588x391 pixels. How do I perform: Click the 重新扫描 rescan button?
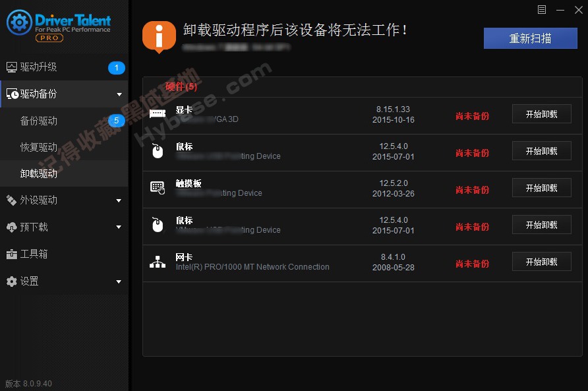point(530,38)
